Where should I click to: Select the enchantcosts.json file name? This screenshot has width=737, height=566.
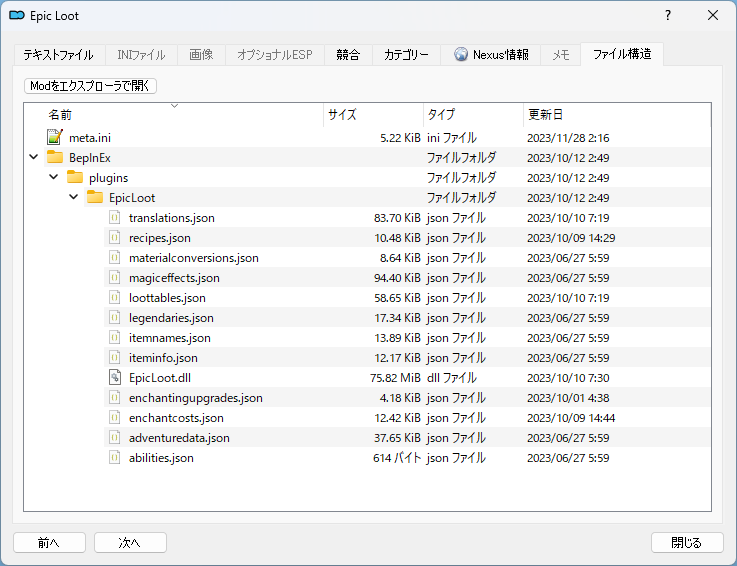click(176, 418)
